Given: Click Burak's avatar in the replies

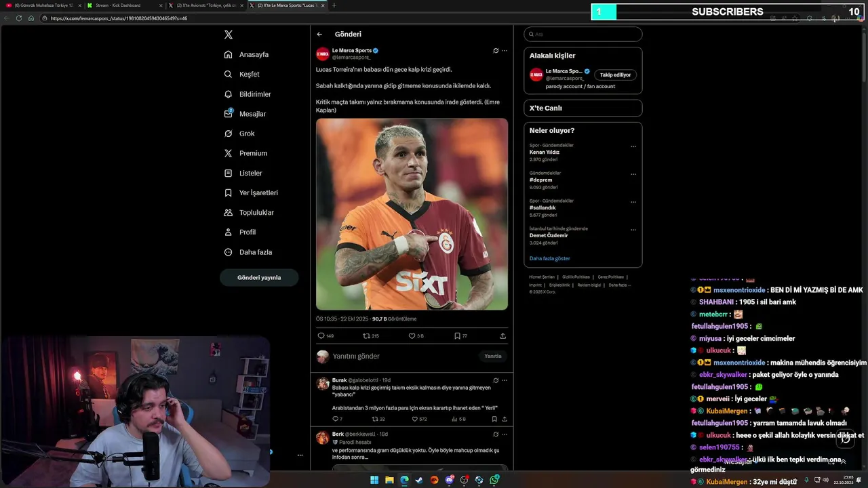Looking at the screenshot, I should click(x=323, y=384).
